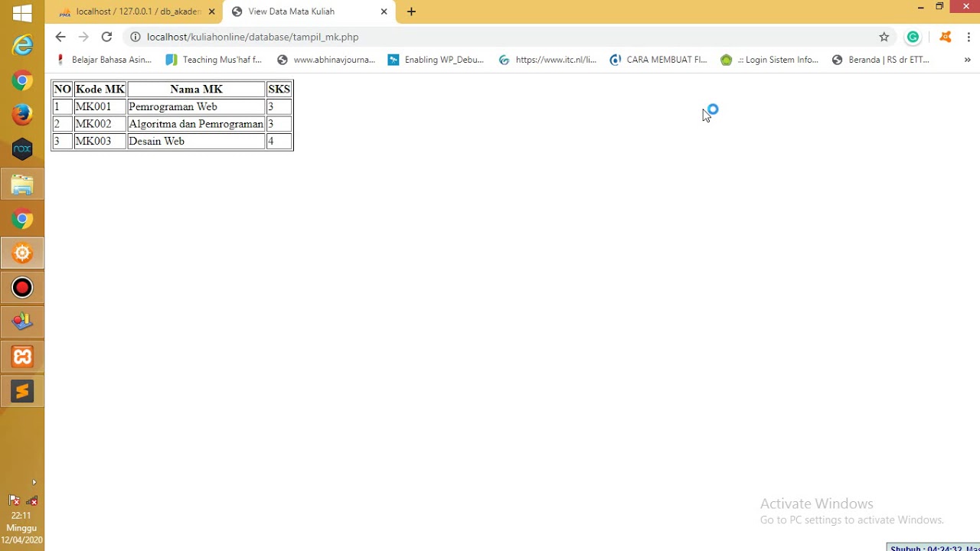The width and height of the screenshot is (980, 551).
Task: Select the MK002 table cell
Action: (x=100, y=124)
